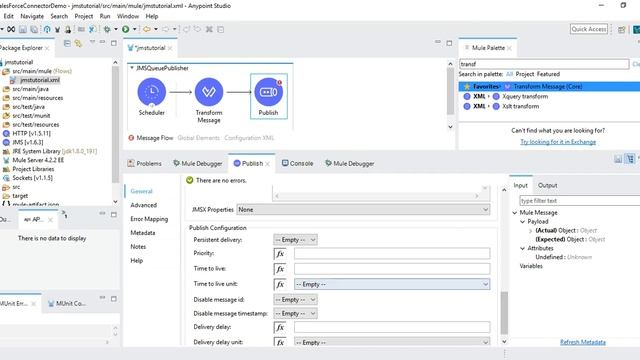Open the Project menu
The height and width of the screenshot is (360, 640).
pos(84,16)
